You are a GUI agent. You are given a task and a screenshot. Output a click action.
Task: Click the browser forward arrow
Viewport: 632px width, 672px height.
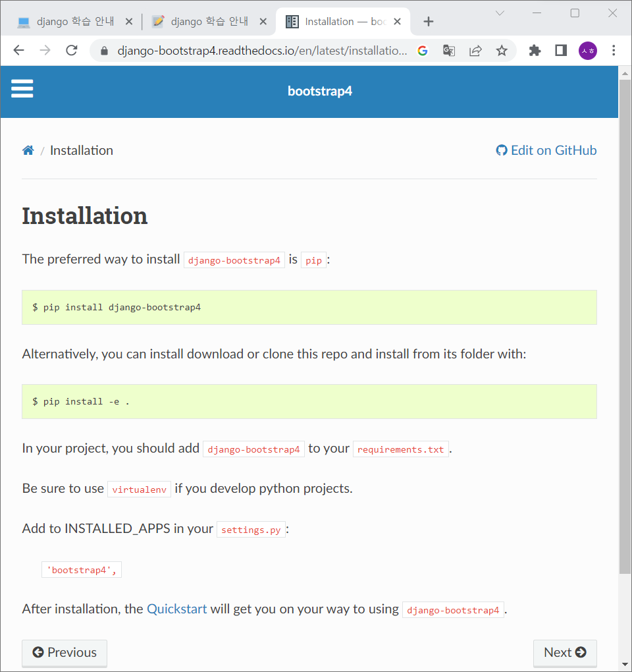pyautogui.click(x=45, y=51)
